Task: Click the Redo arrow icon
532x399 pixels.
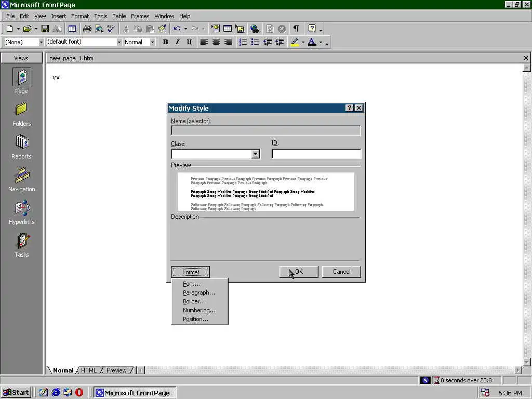Action: pyautogui.click(x=195, y=29)
